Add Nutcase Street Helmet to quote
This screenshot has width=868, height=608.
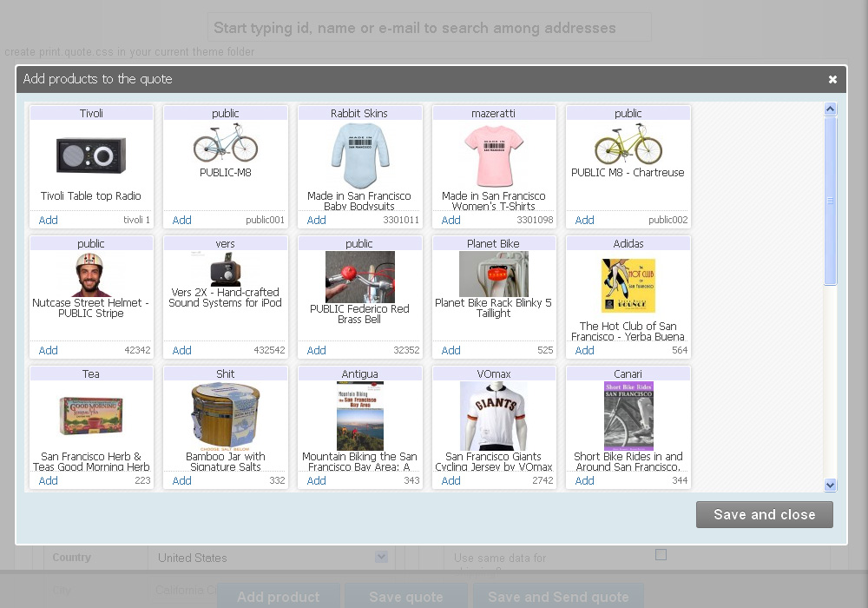[x=48, y=350]
